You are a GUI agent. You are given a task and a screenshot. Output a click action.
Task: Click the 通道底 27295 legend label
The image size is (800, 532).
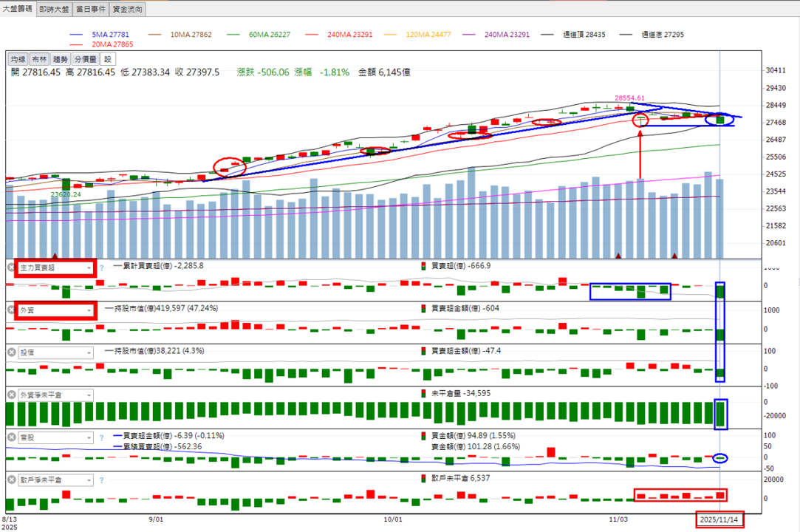coord(663,35)
